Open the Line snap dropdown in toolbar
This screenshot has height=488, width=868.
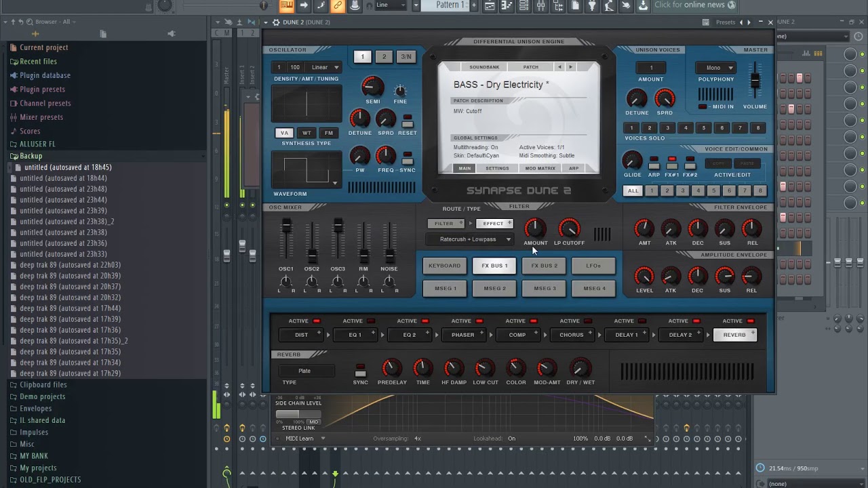click(x=391, y=5)
